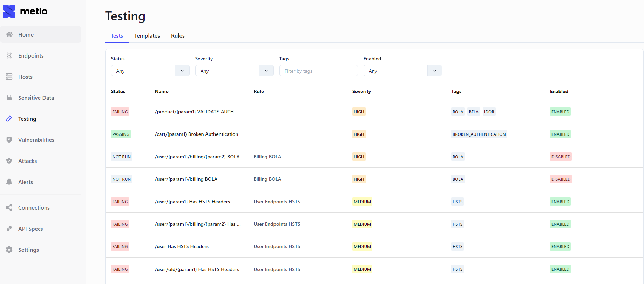Click the Sensitive Data lock icon
The height and width of the screenshot is (284, 644).
[9, 98]
